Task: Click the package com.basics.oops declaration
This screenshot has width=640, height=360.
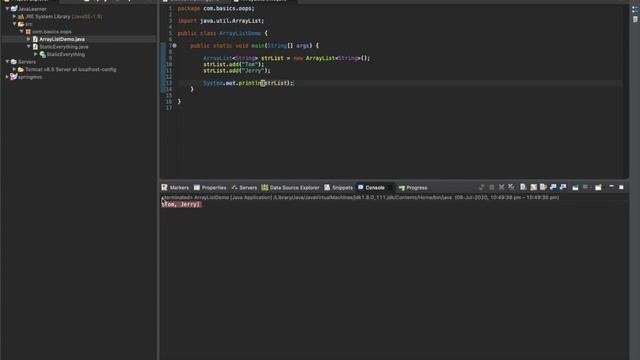Action: click(216, 9)
